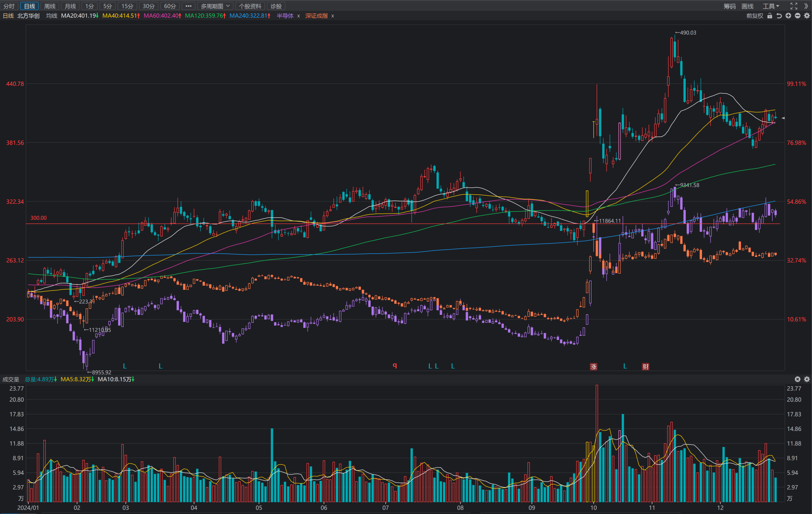This screenshot has width=812, height=514.
Task: Open volume panel settings gear
Action: (x=807, y=379)
